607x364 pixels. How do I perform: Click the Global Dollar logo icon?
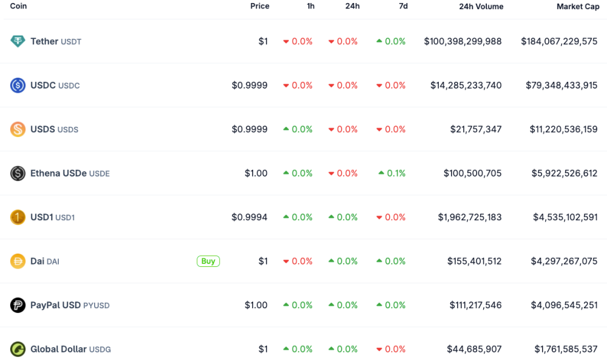16,349
